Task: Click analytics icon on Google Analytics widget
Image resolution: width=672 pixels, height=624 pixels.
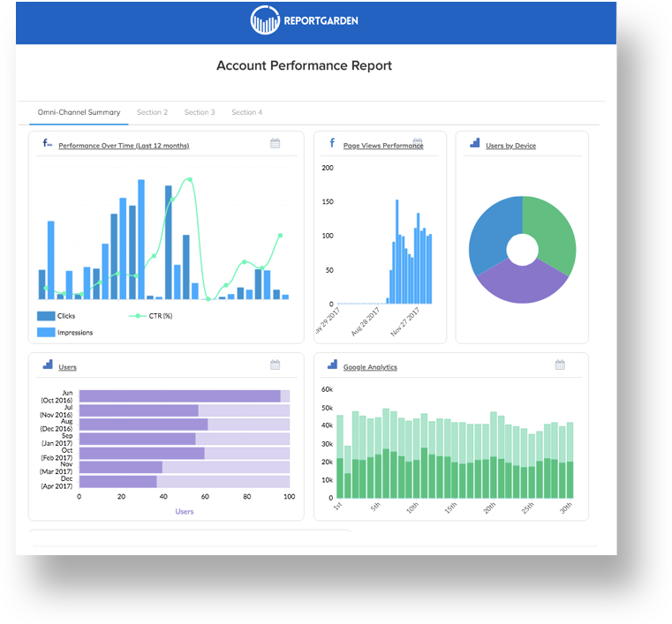Action: tap(332, 365)
